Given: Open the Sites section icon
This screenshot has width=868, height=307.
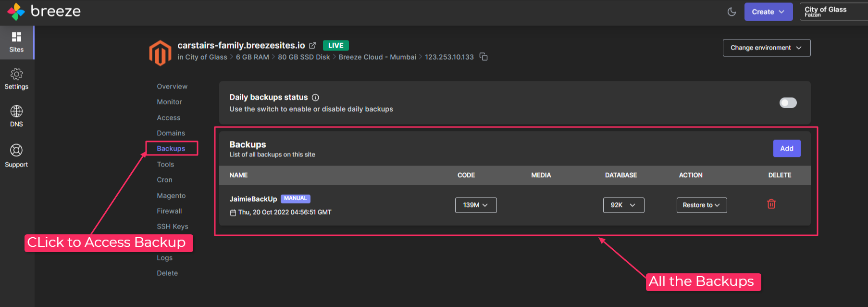Looking at the screenshot, I should coord(16,37).
